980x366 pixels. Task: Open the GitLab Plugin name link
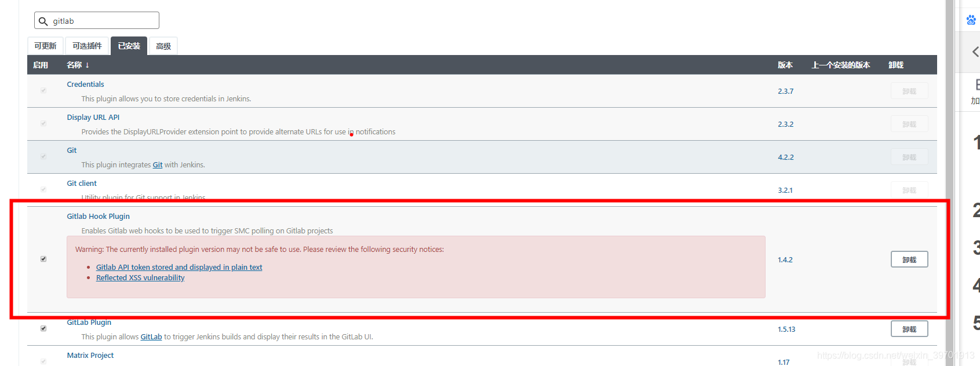tap(89, 323)
